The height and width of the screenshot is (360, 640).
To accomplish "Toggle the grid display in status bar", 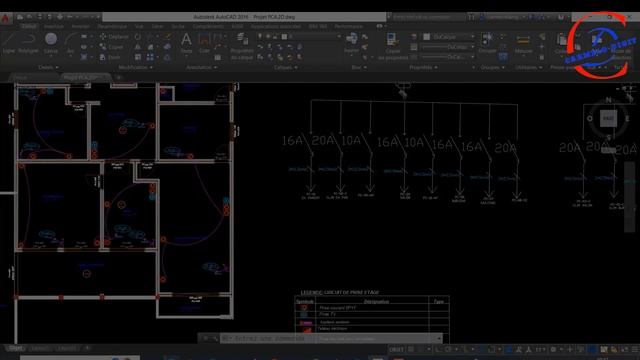I will click(x=411, y=349).
